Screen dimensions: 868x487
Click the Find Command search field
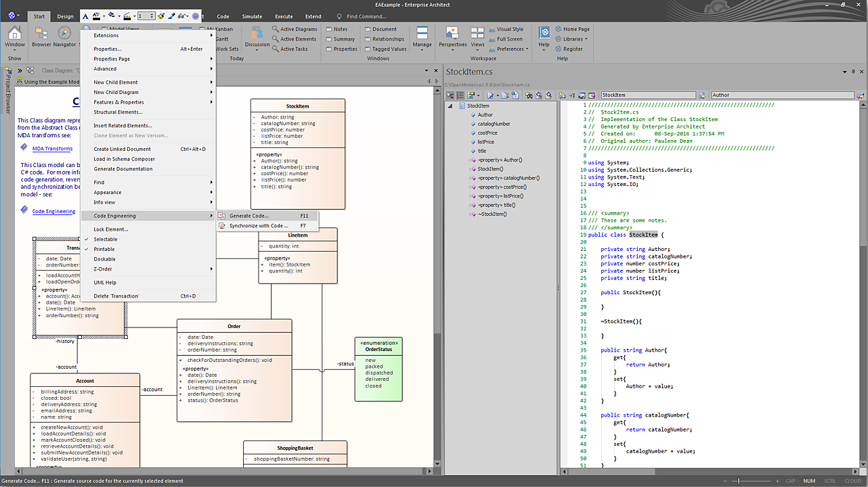pos(366,16)
